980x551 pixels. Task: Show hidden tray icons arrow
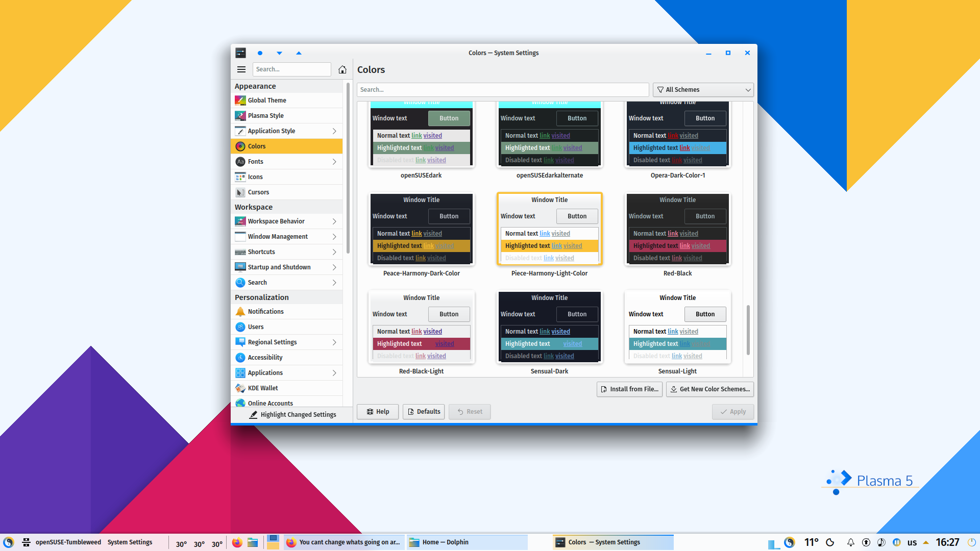pyautogui.click(x=926, y=542)
